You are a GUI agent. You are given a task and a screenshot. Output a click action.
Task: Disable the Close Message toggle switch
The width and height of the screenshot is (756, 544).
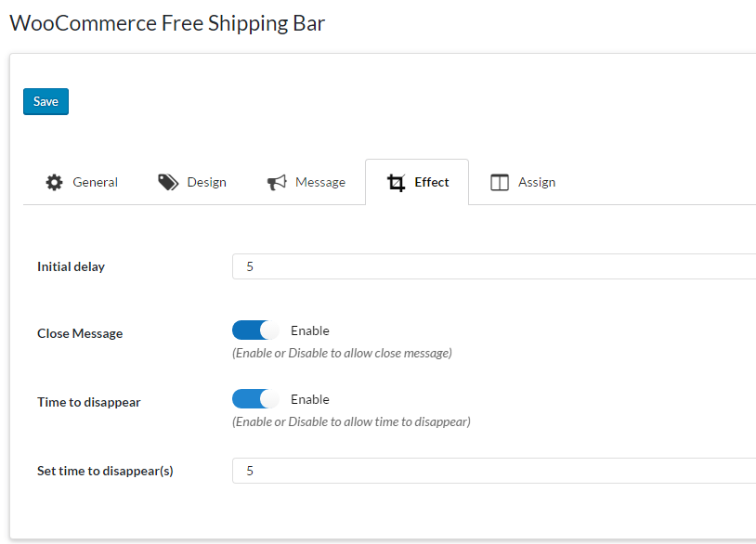coord(255,330)
